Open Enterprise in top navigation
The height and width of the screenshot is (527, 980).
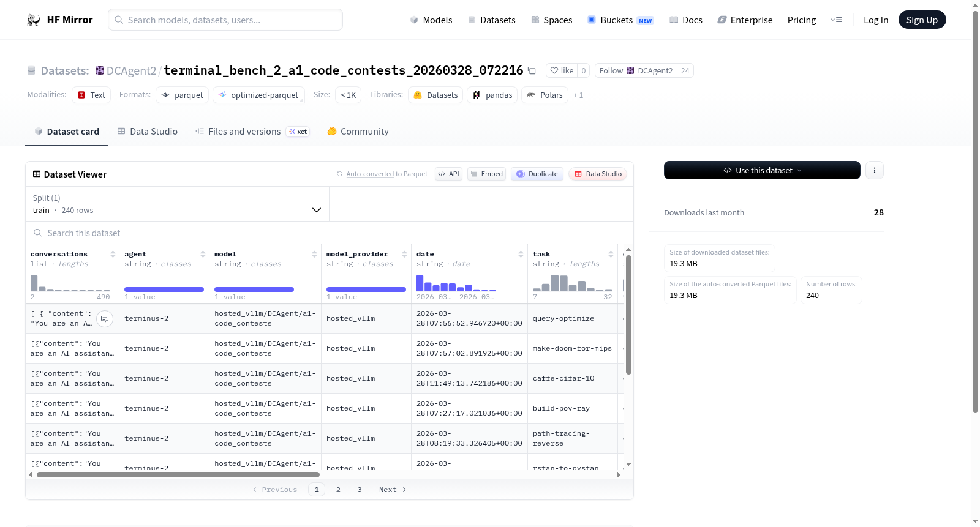point(745,20)
